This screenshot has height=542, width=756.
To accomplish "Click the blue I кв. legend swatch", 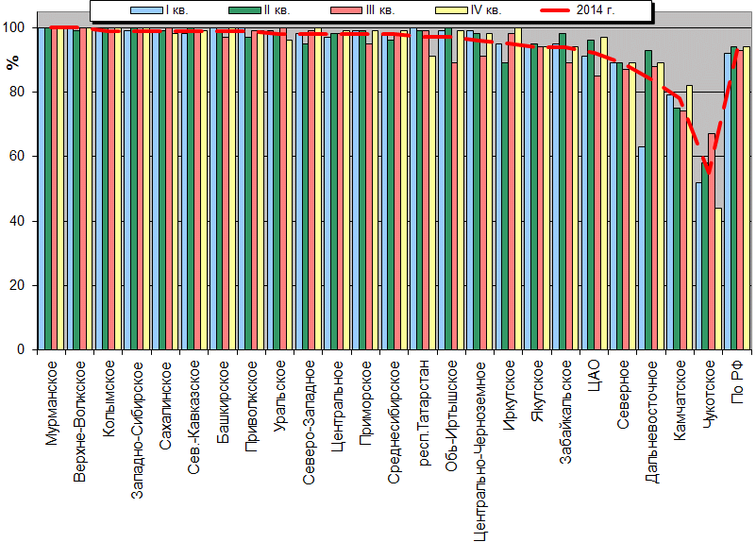I will (146, 10).
